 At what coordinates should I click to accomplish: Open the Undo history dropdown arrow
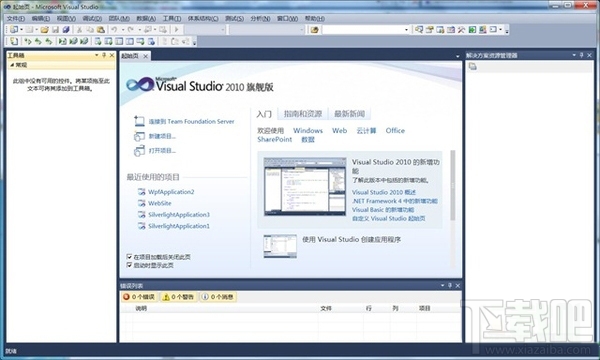point(123,29)
